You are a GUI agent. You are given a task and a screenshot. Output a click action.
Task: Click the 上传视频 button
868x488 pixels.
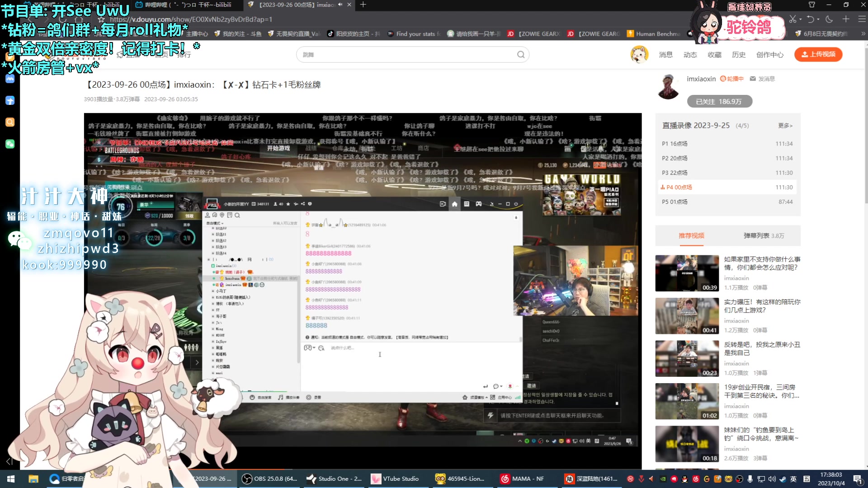(x=818, y=54)
